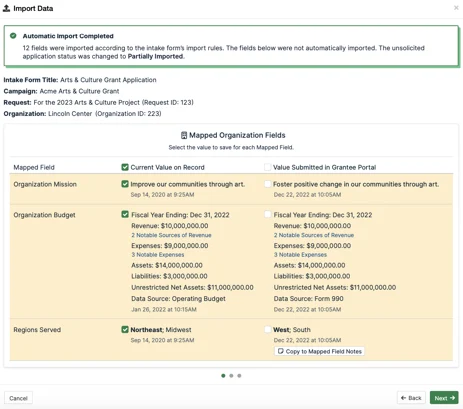463x409 pixels.
Task: Click the green success checkmark icon
Action: [x=13, y=36]
